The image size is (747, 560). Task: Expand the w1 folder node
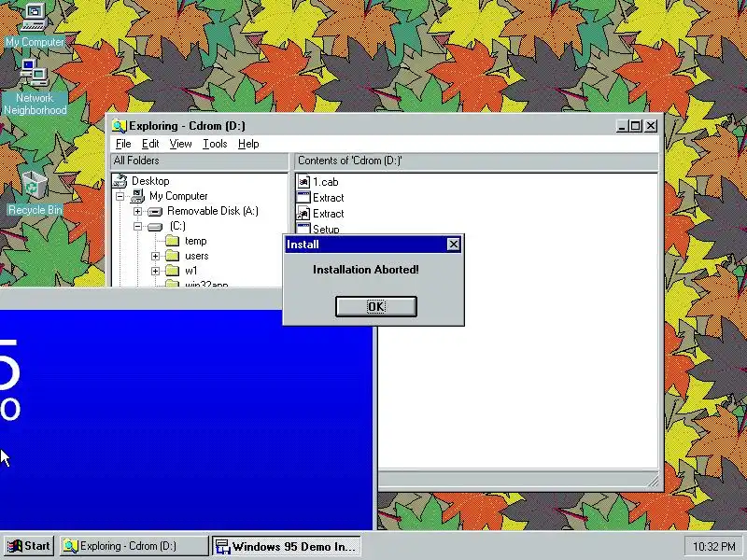tap(155, 271)
